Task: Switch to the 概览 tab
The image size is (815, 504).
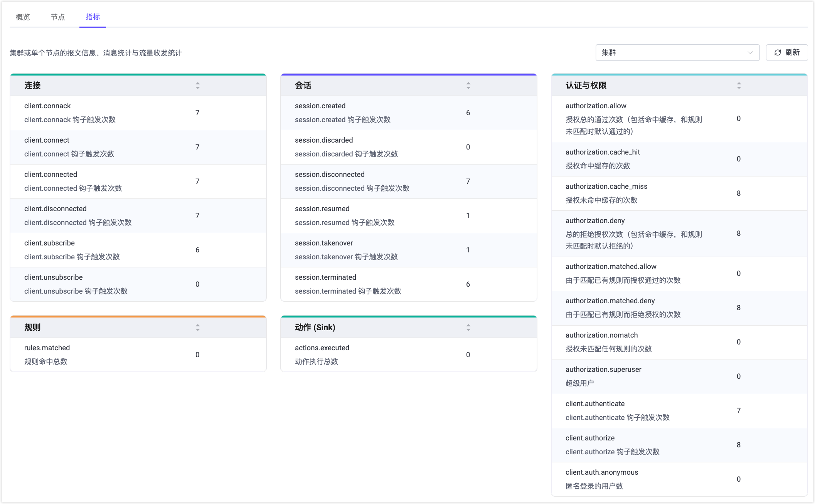Action: [22, 17]
